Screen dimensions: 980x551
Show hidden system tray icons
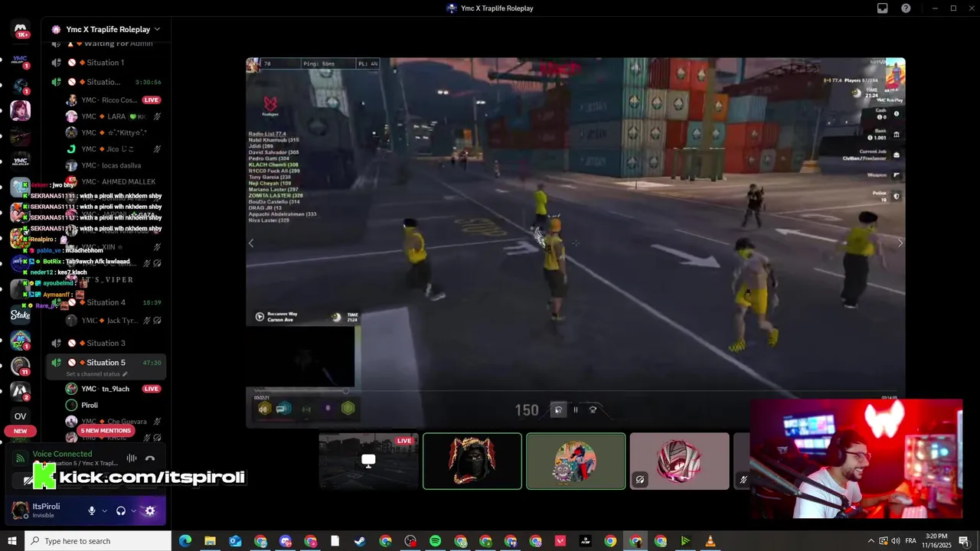coord(871,541)
